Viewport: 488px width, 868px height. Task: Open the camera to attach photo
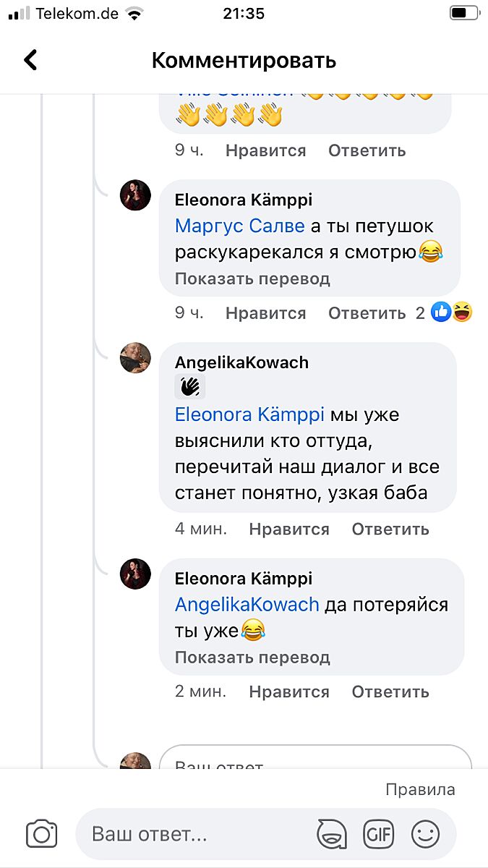(41, 834)
